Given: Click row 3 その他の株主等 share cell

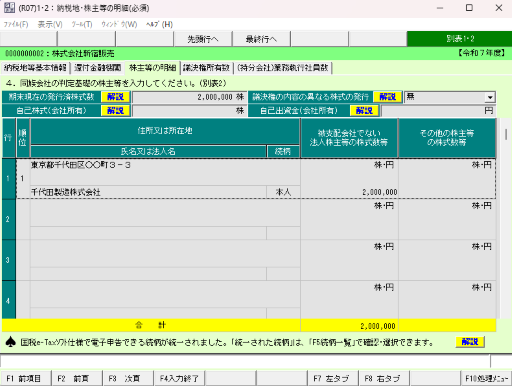Looking at the screenshot, I should click(x=447, y=260).
